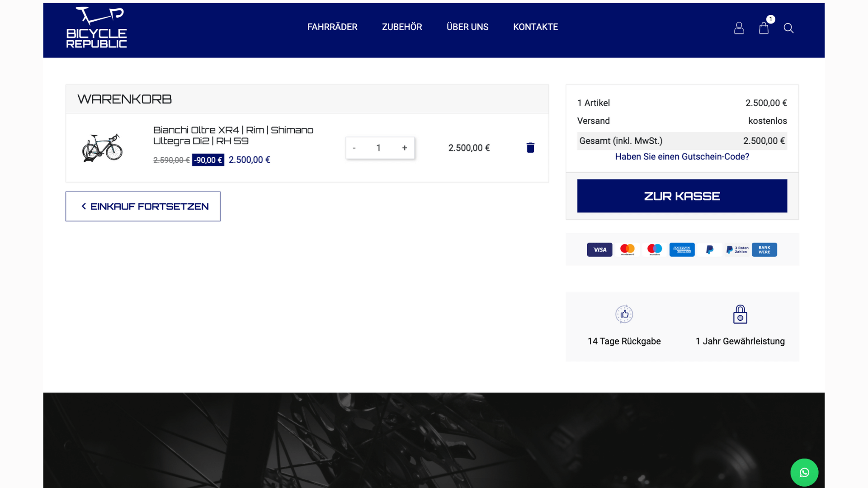This screenshot has width=868, height=488.
Task: Go to Über Uns page
Action: pyautogui.click(x=467, y=27)
